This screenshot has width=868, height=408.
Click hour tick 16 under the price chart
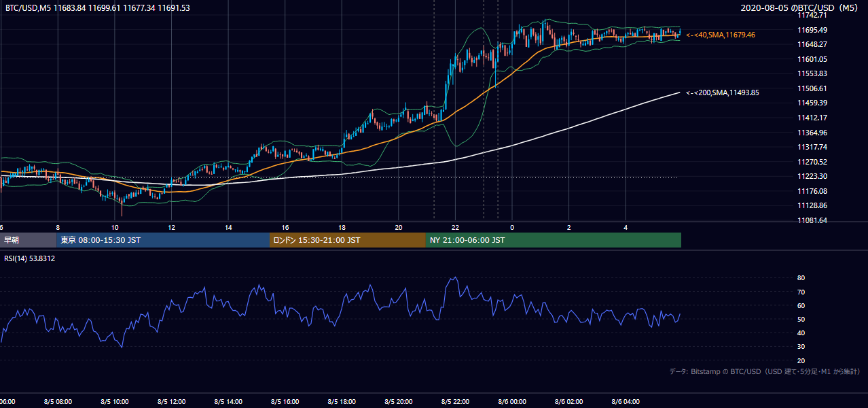(285, 228)
